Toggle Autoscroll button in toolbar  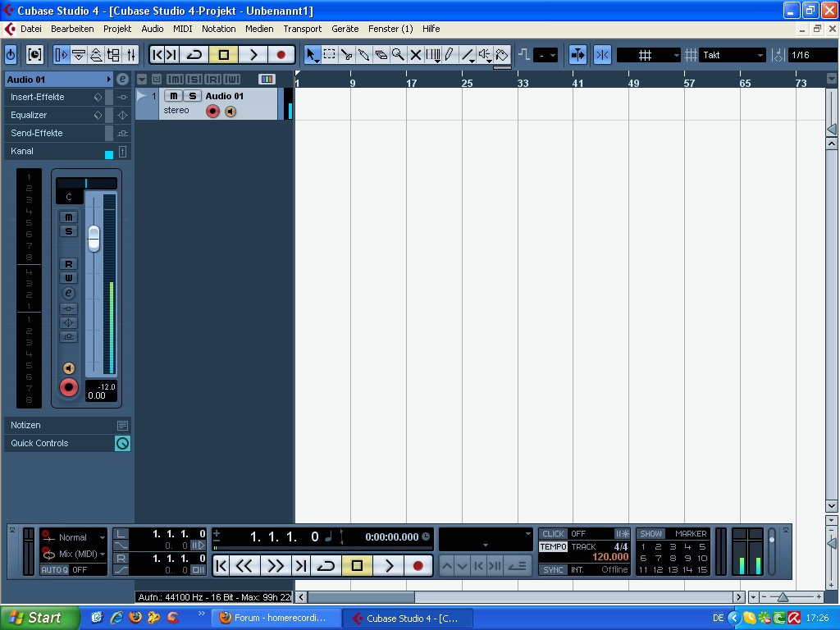(577, 55)
